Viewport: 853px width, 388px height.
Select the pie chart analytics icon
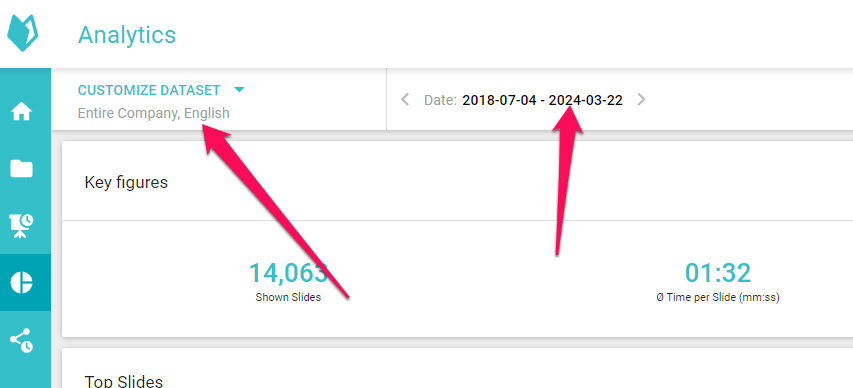tap(22, 282)
